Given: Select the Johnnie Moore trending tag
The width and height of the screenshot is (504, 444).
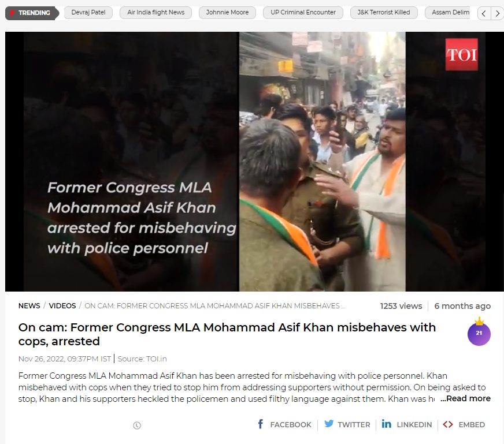Looking at the screenshot, I should (x=227, y=12).
